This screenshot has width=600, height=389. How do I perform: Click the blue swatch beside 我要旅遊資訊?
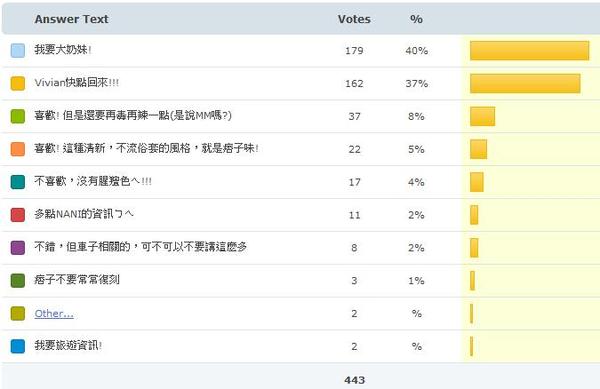(x=18, y=346)
